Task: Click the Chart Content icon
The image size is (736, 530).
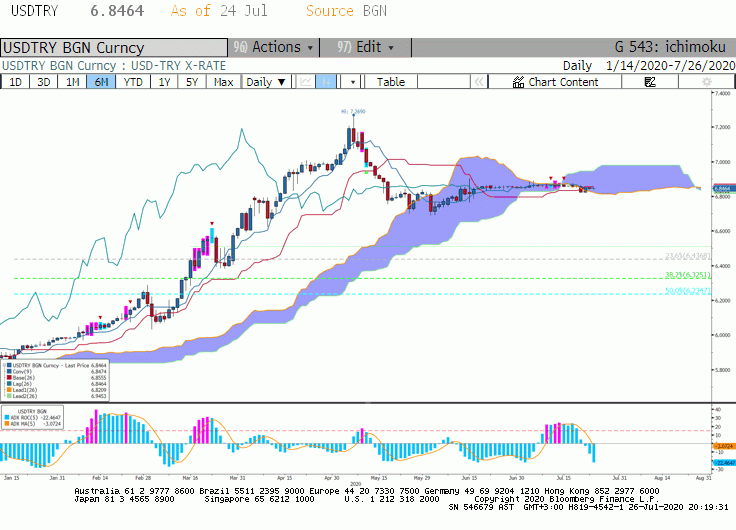Action: coord(518,82)
